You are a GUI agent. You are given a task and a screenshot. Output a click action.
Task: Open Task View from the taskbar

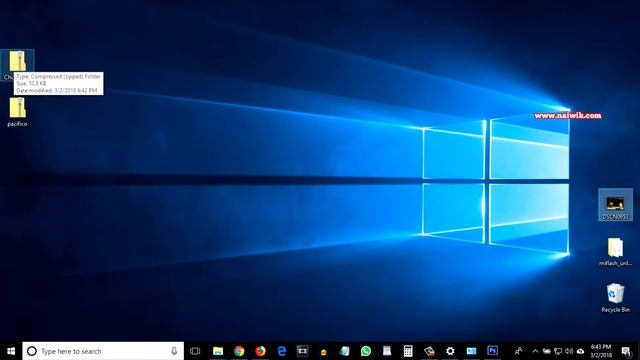(195, 351)
